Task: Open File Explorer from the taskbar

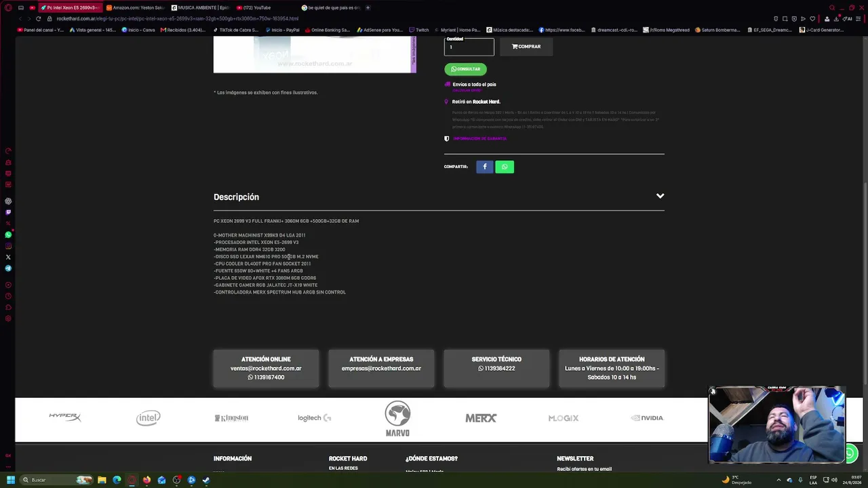Action: pos(102,480)
